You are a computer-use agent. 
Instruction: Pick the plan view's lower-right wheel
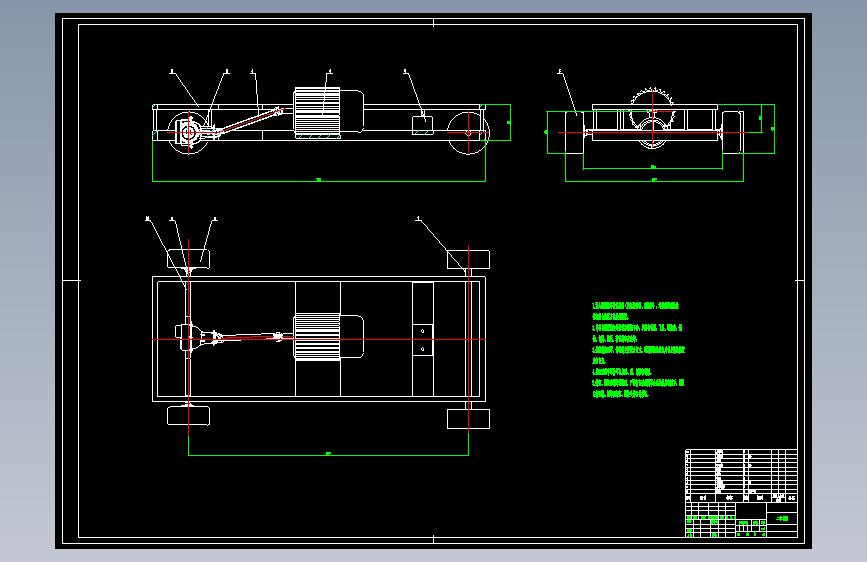(x=468, y=419)
